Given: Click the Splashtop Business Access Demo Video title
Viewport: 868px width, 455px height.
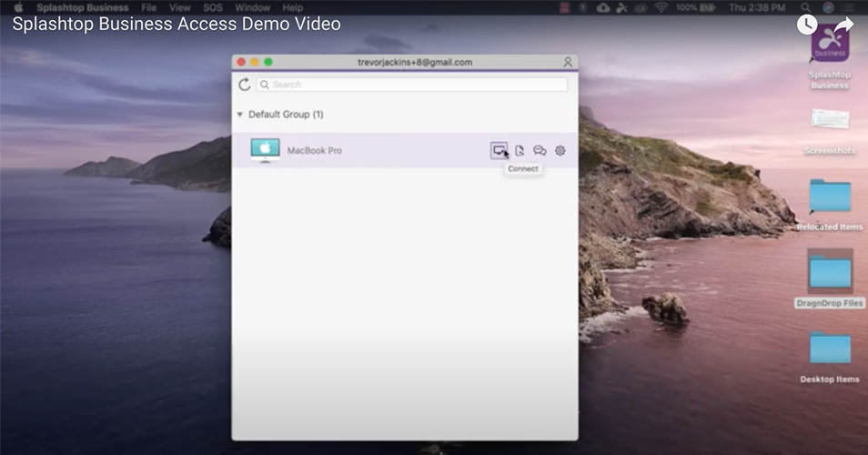Looking at the screenshot, I should pyautogui.click(x=177, y=24).
